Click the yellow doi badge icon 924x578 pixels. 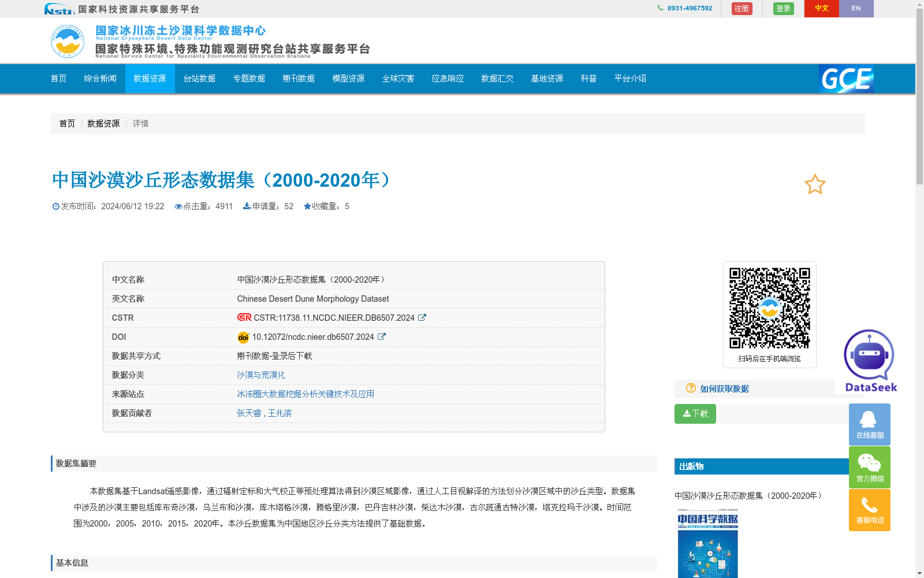point(243,337)
